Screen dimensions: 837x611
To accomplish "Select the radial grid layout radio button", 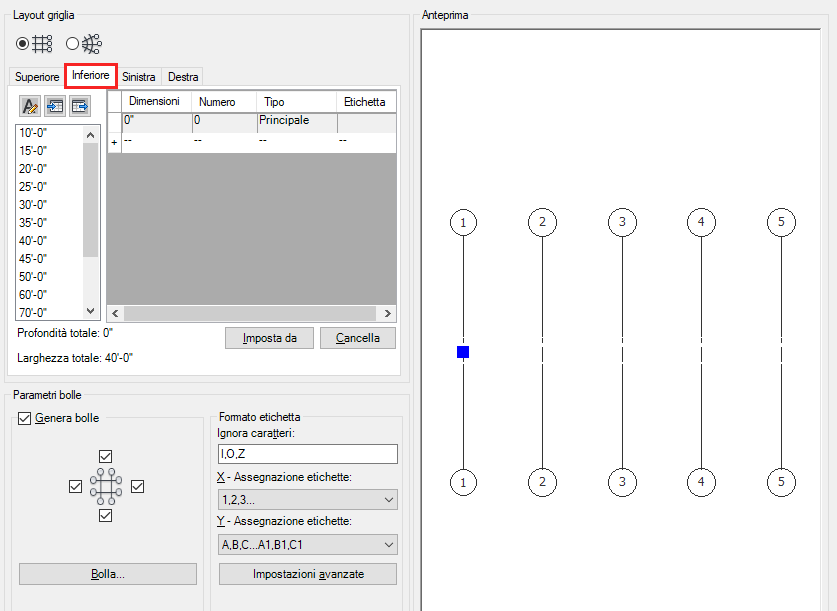I will point(73,44).
